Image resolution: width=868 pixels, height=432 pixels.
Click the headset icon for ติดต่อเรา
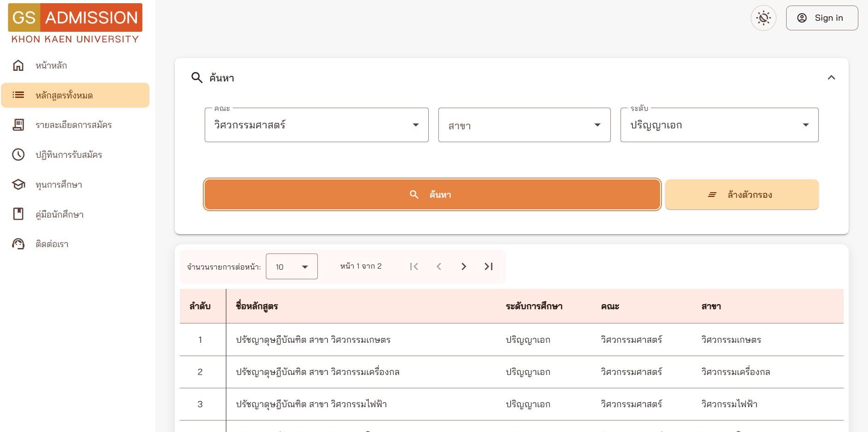click(x=18, y=244)
